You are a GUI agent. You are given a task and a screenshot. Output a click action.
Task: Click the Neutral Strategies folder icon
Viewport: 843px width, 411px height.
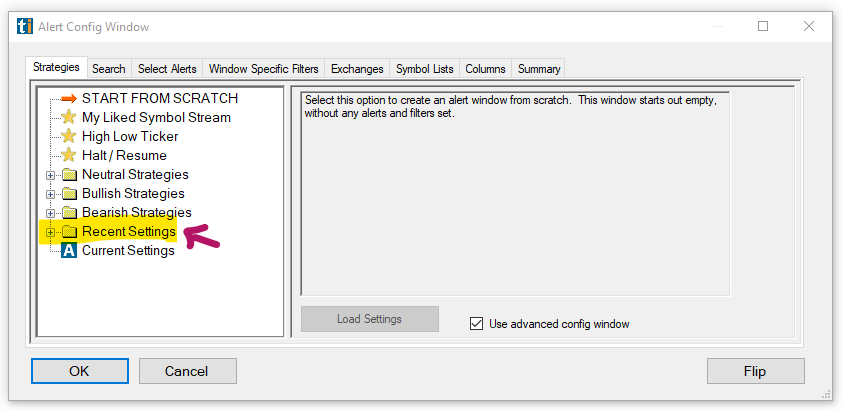(69, 175)
